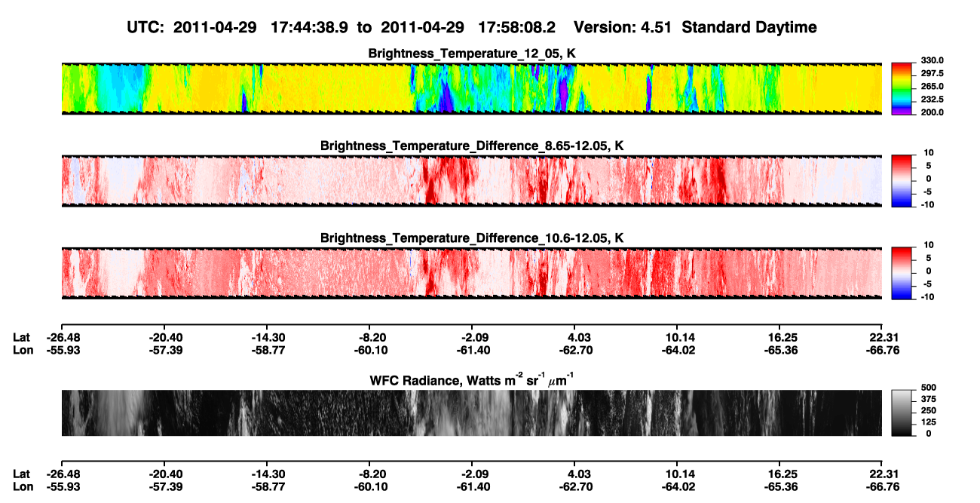Click the red-blue colorbar of 10.6-12.05 plot
This screenshot has height=503, width=980.
pos(903,273)
